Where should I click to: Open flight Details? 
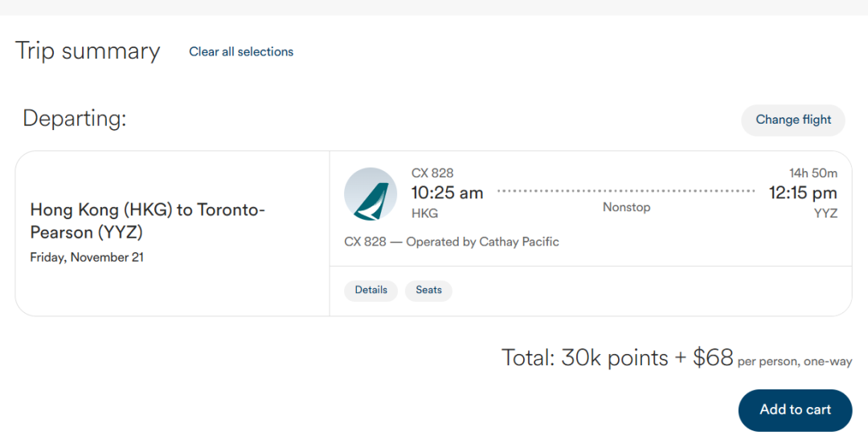coord(371,290)
